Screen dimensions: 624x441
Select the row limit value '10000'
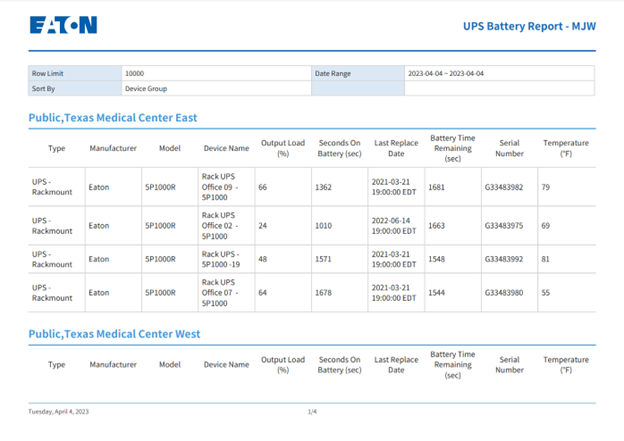(x=135, y=73)
